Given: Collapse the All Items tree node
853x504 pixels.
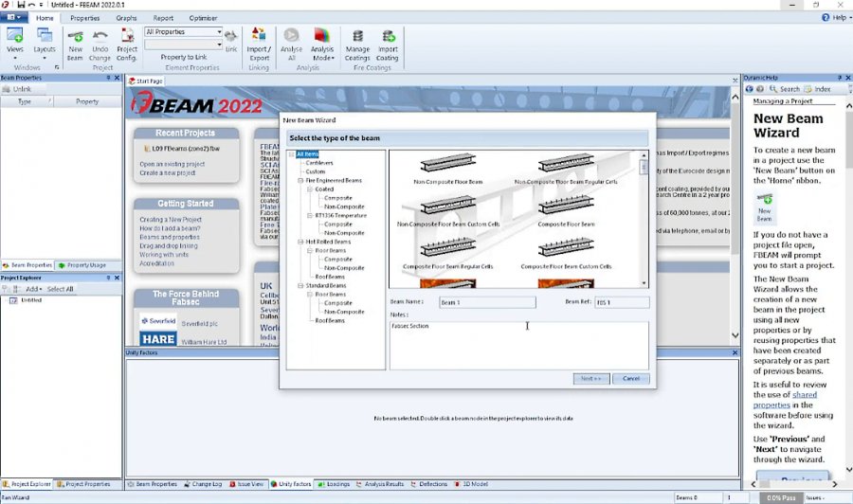Looking at the screenshot, I should click(292, 154).
